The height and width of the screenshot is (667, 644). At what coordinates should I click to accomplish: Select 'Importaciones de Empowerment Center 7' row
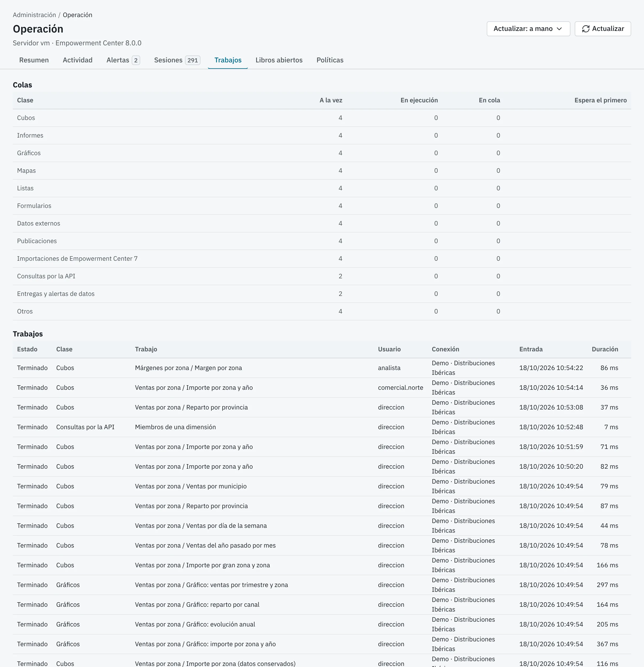(322, 259)
